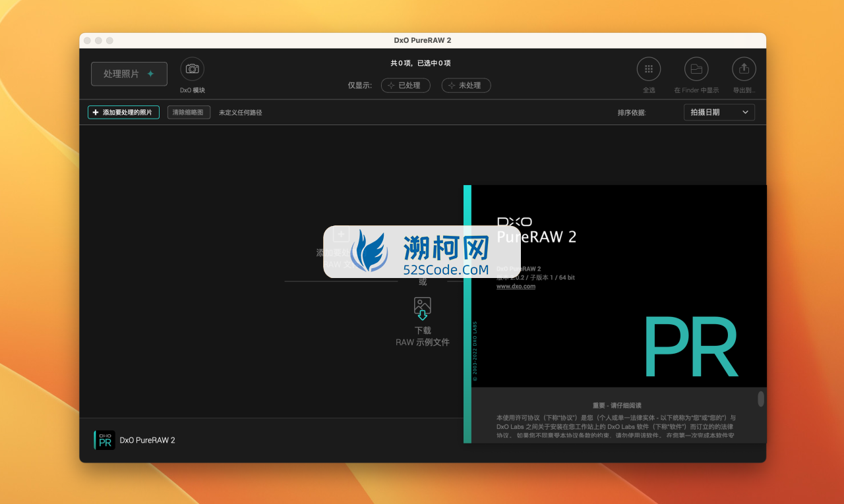Click the 共 0 项, 已选中 0 项 status text
Viewport: 844px width, 504px height.
tap(421, 63)
